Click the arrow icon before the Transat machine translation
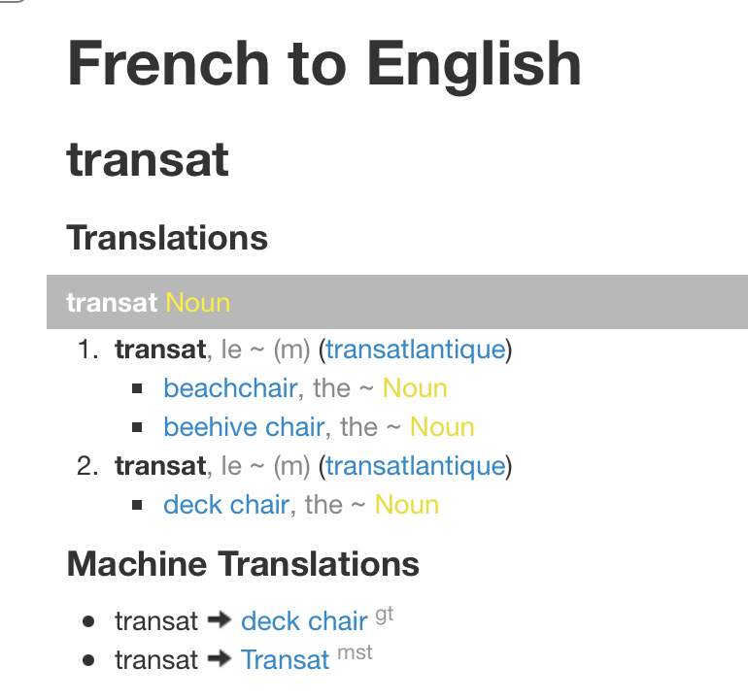Image resolution: width=748 pixels, height=700 pixels. (220, 659)
